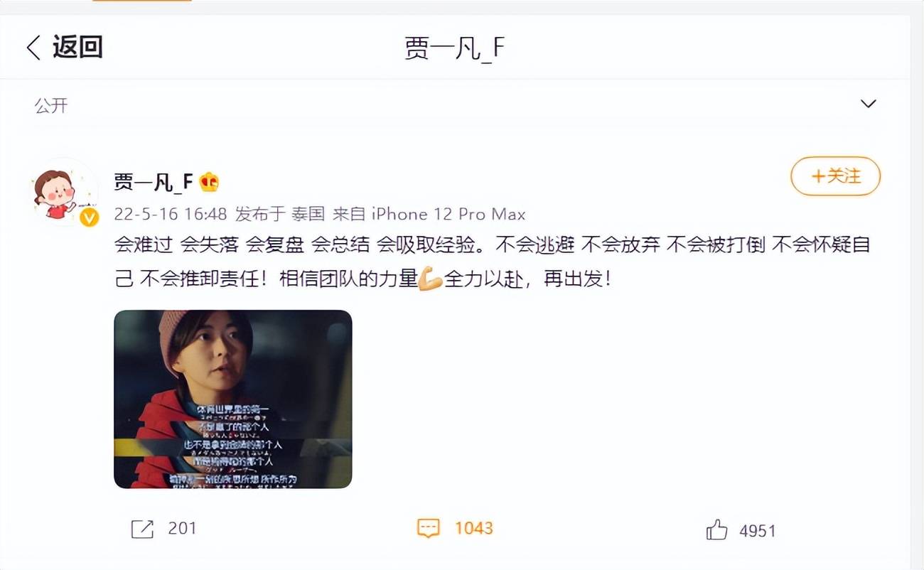
Task: Click the 201 repost count
Action: pos(182,529)
